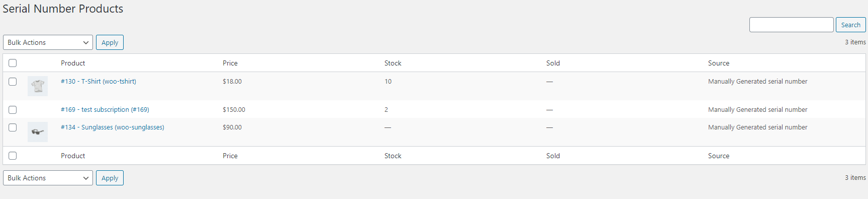Open the T-Shirt product thumbnail

(38, 86)
